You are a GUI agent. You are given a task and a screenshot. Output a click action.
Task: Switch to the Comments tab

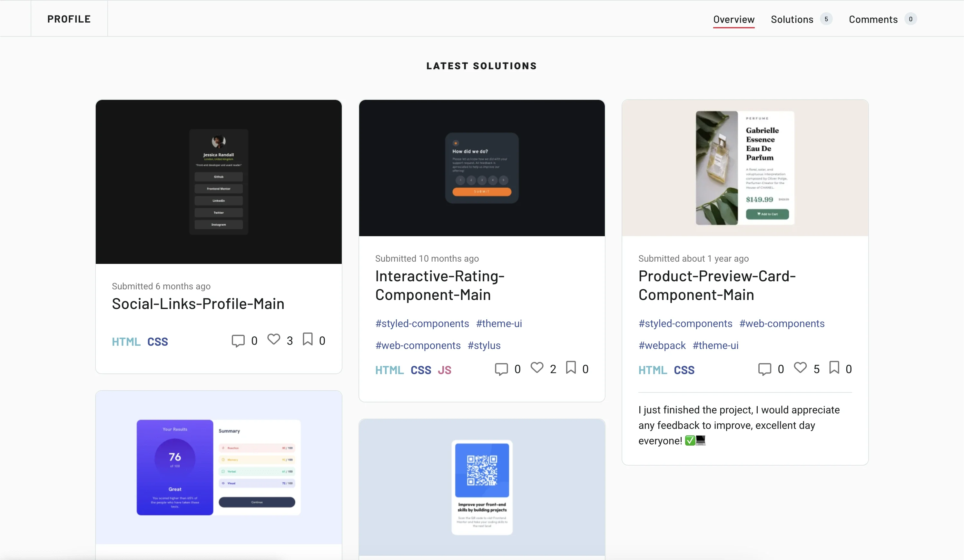(872, 19)
